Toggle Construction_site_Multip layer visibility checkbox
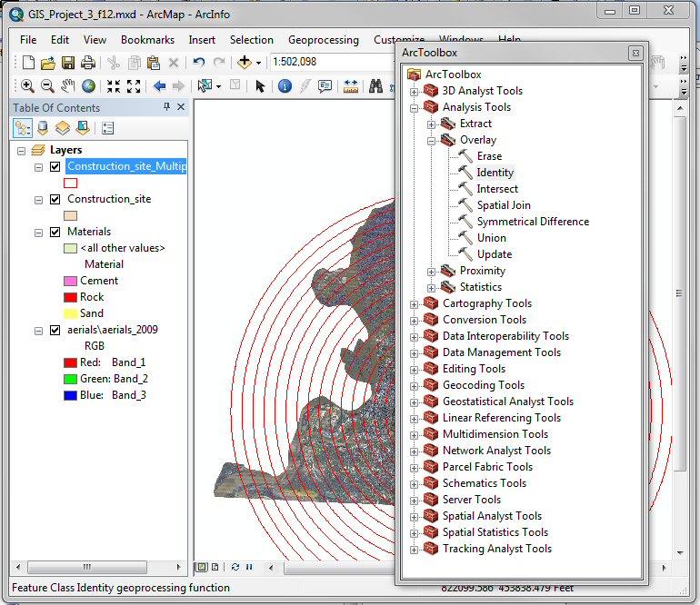700x605 pixels. 55,167
